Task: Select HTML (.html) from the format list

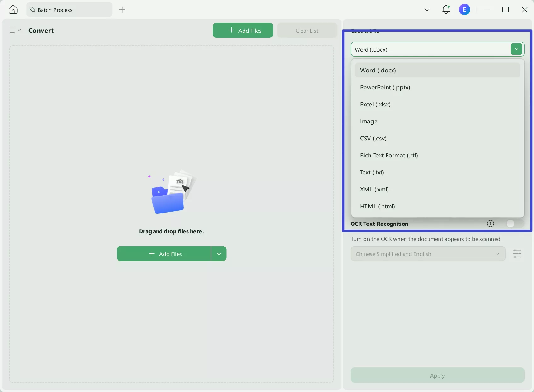Action: tap(377, 206)
